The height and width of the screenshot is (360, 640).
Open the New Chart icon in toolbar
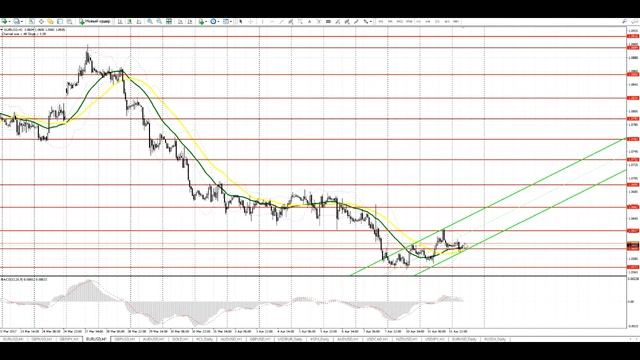tap(4, 21)
